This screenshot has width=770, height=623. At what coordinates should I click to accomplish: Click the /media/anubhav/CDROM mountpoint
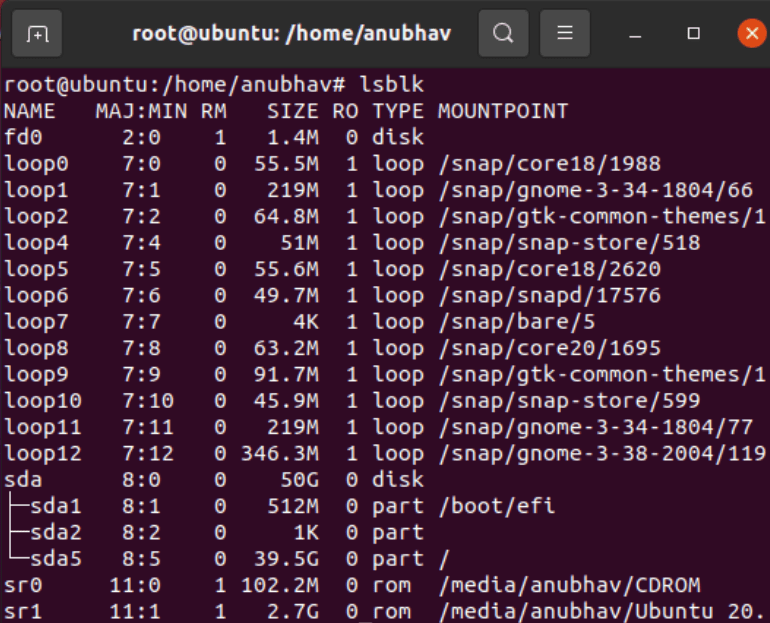569,585
